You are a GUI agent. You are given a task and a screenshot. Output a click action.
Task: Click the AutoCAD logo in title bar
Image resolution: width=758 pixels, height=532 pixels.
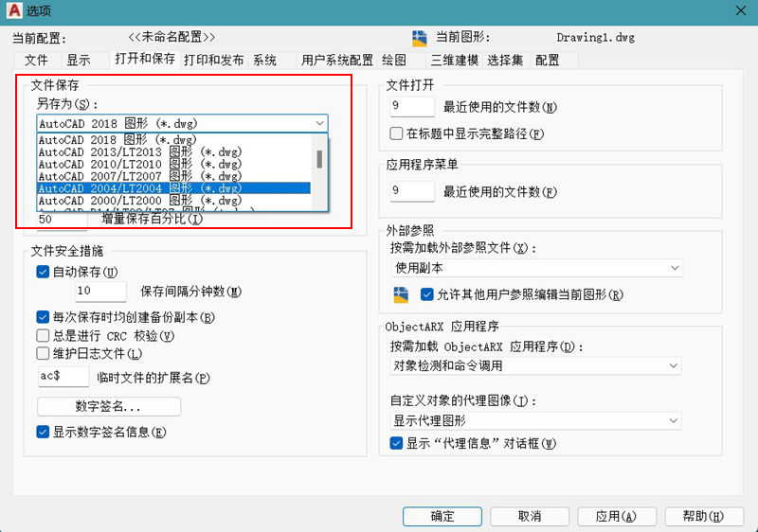(x=14, y=10)
